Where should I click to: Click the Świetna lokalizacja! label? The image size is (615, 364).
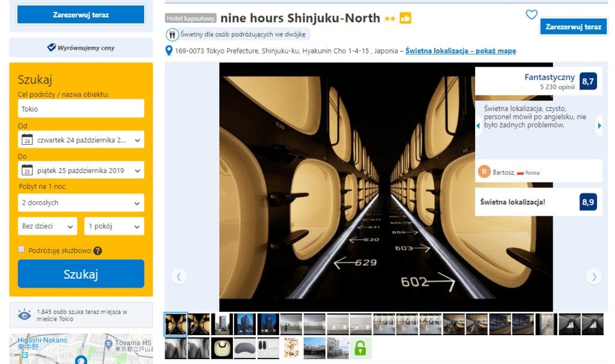tap(513, 202)
